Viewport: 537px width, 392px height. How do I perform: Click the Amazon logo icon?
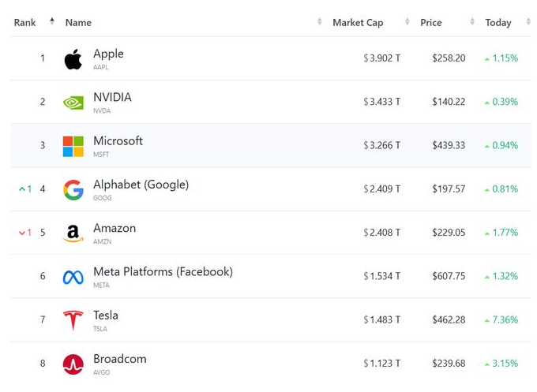click(73, 233)
